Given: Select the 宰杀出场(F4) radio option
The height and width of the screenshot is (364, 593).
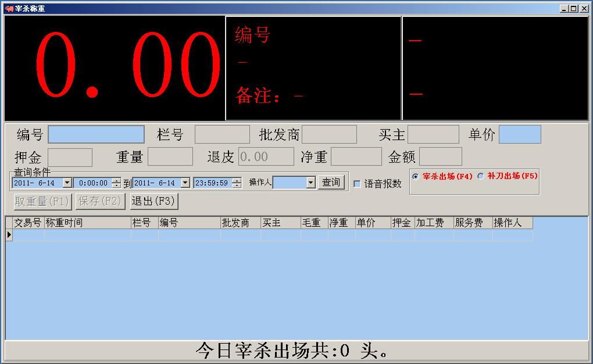Looking at the screenshot, I should (415, 176).
